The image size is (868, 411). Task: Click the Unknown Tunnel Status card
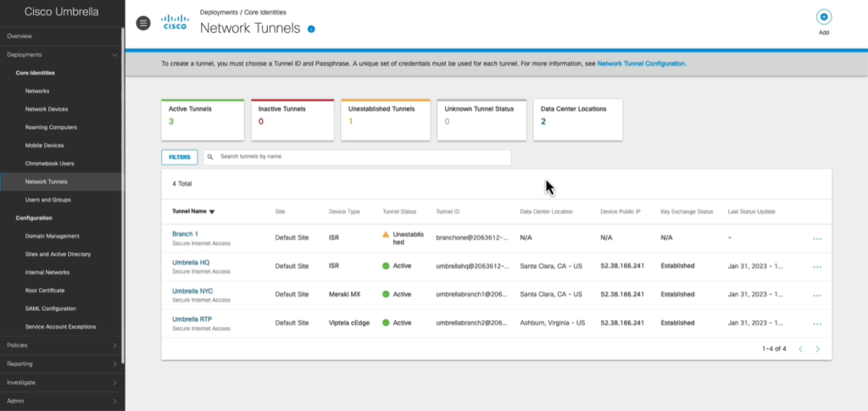tap(481, 120)
